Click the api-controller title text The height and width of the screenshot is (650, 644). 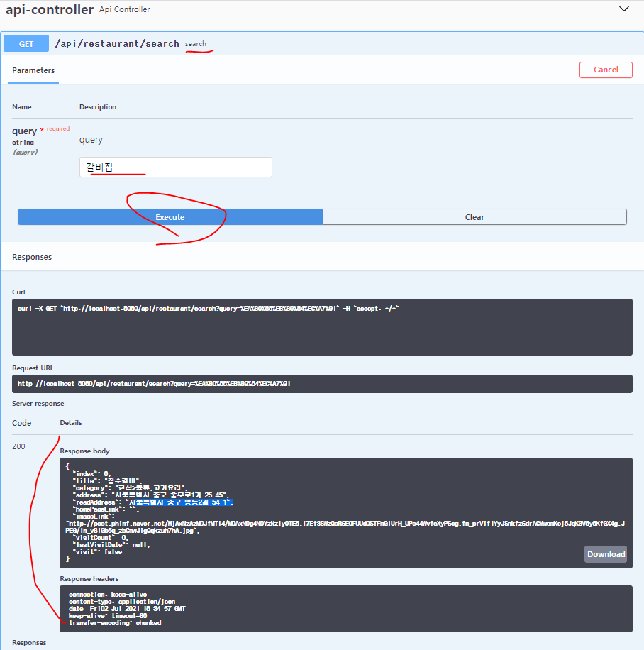pos(46,9)
